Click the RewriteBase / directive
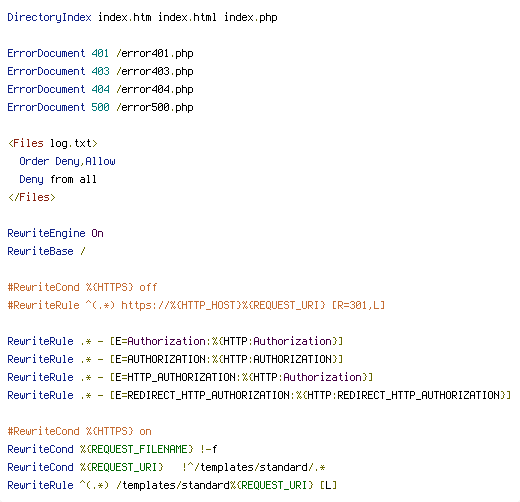520x502 pixels. pyautogui.click(x=46, y=251)
